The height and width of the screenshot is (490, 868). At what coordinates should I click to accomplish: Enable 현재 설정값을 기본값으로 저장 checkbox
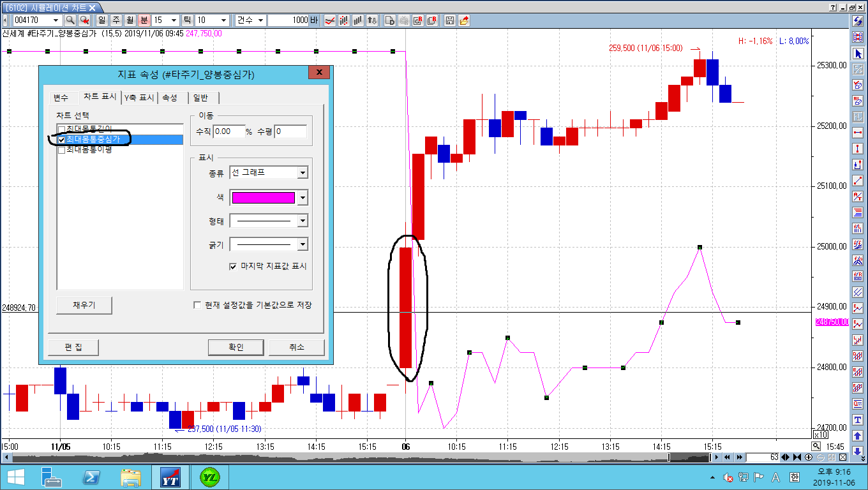coord(197,305)
